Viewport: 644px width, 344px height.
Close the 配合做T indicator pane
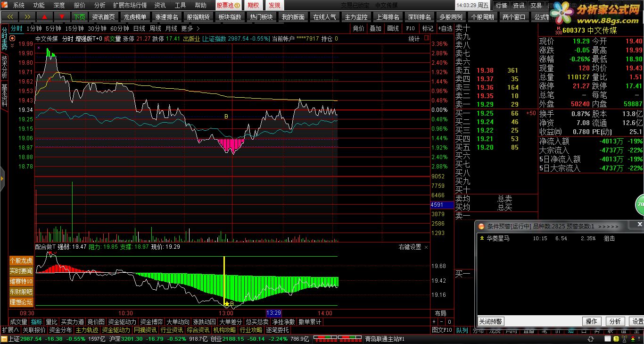pyautogui.click(x=426, y=247)
